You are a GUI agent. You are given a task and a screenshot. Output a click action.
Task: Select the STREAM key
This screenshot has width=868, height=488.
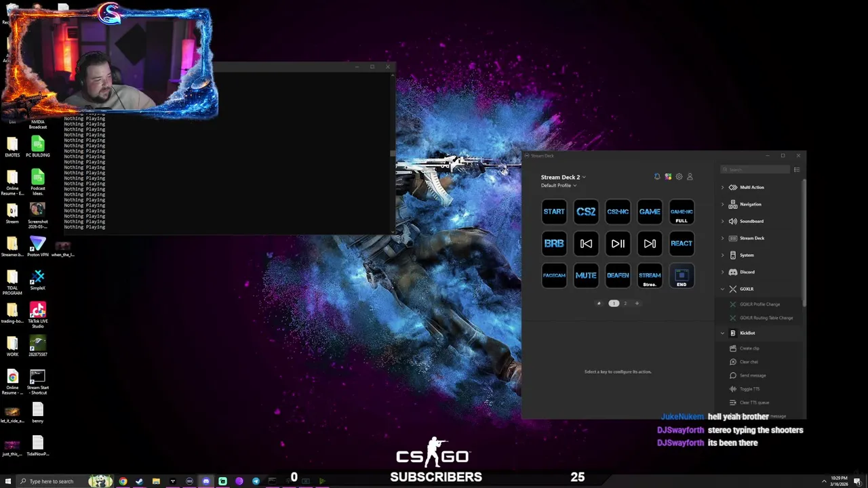coord(650,275)
